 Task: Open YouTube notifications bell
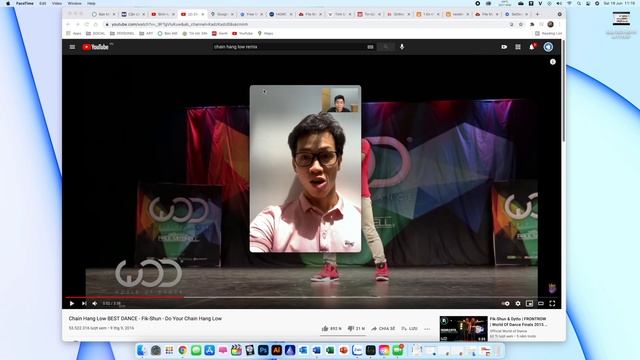point(532,47)
